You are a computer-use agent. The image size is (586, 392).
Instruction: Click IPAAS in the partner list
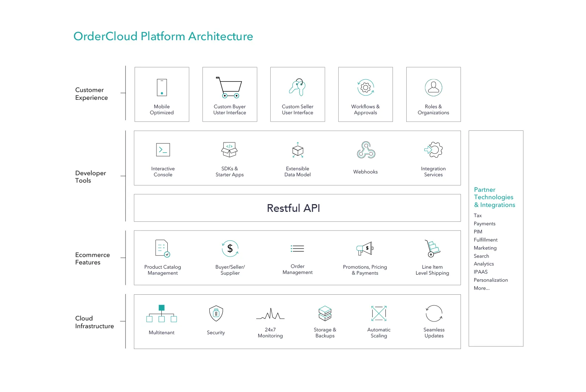[481, 272]
